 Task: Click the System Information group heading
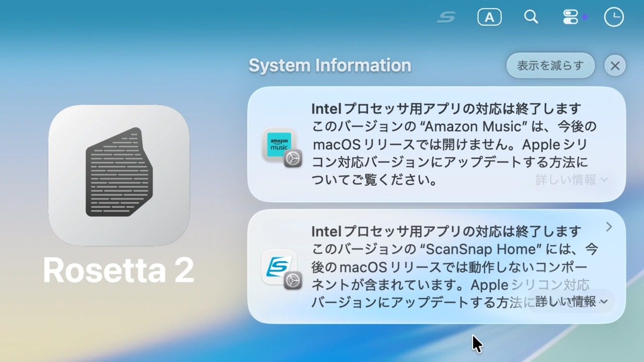330,65
